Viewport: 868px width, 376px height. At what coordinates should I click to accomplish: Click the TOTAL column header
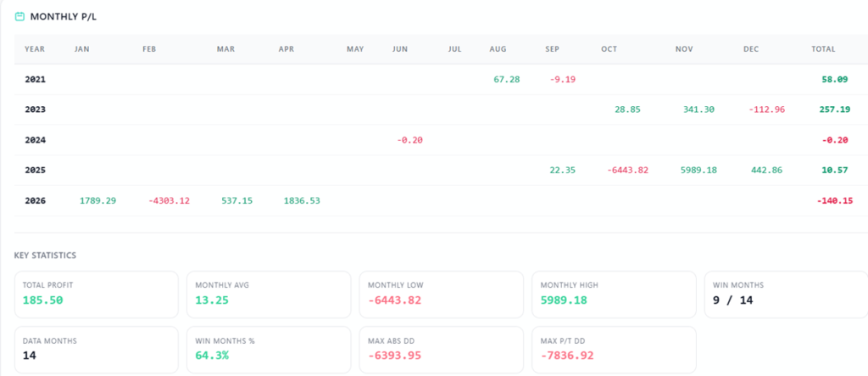[822, 49]
